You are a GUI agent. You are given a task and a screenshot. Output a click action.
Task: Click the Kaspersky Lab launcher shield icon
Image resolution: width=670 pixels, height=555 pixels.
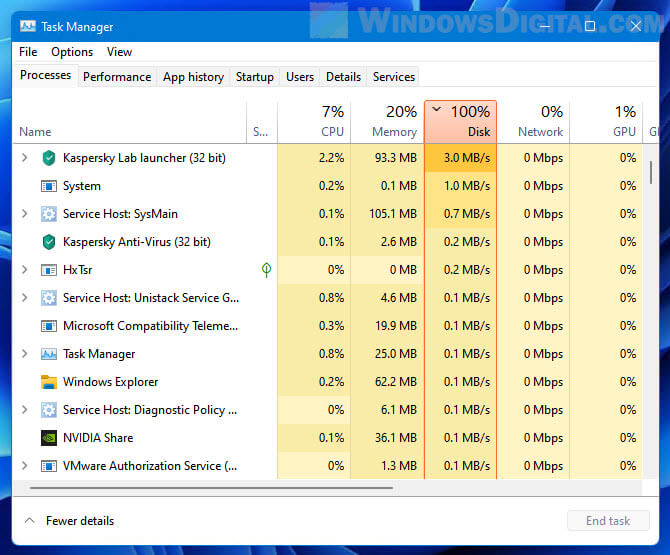pyautogui.click(x=49, y=158)
